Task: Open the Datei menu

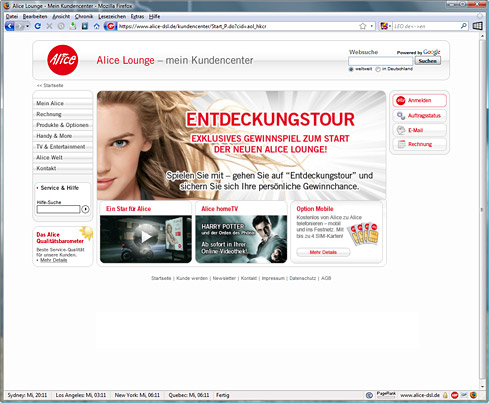Action: 12,16
